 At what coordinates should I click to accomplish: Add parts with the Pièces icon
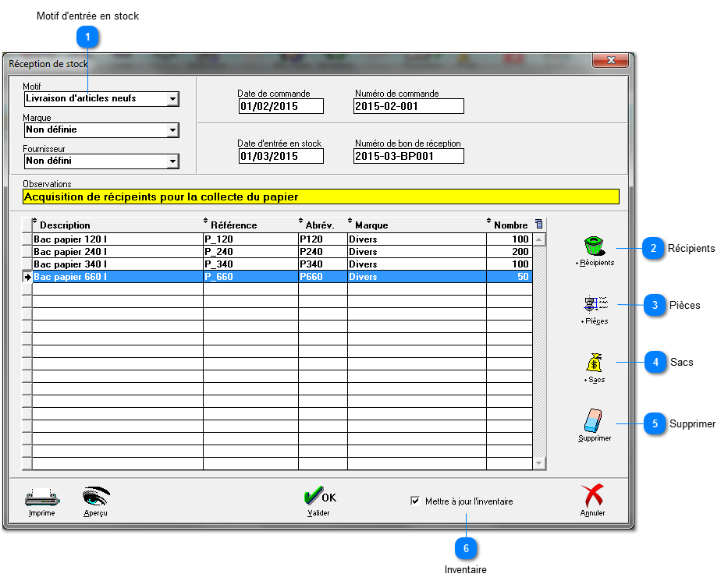[x=595, y=304]
